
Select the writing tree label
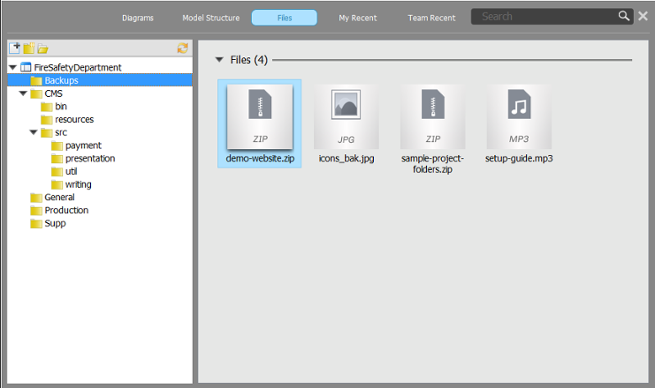78,185
